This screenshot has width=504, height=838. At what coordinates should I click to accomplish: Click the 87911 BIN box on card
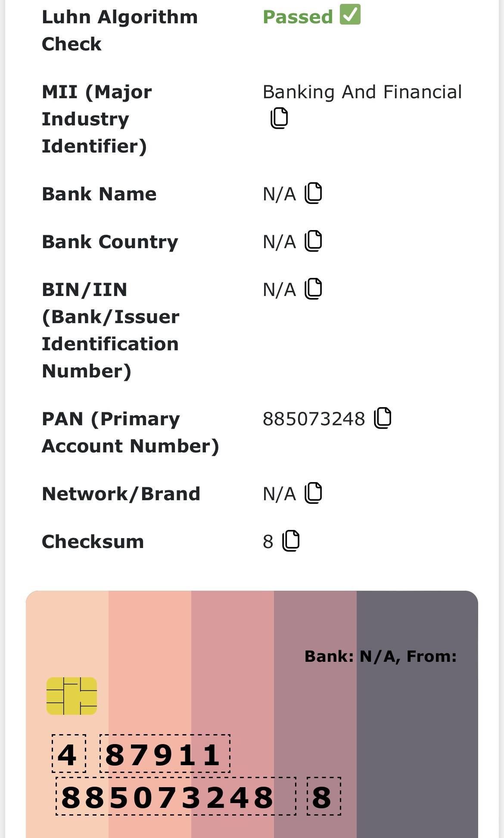pos(165,754)
